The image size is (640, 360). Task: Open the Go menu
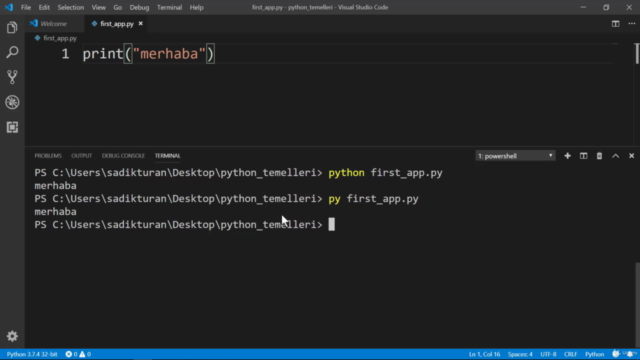(x=118, y=7)
